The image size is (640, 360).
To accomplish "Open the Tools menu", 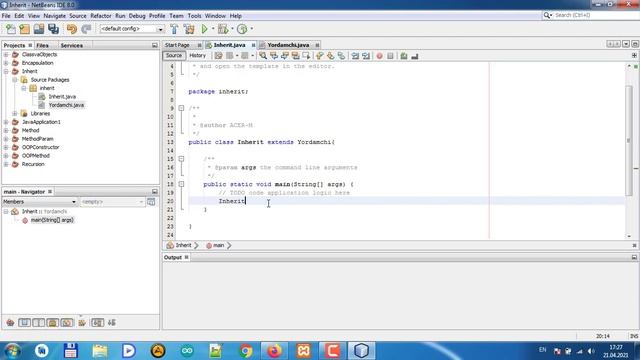I will click(x=194, y=16).
